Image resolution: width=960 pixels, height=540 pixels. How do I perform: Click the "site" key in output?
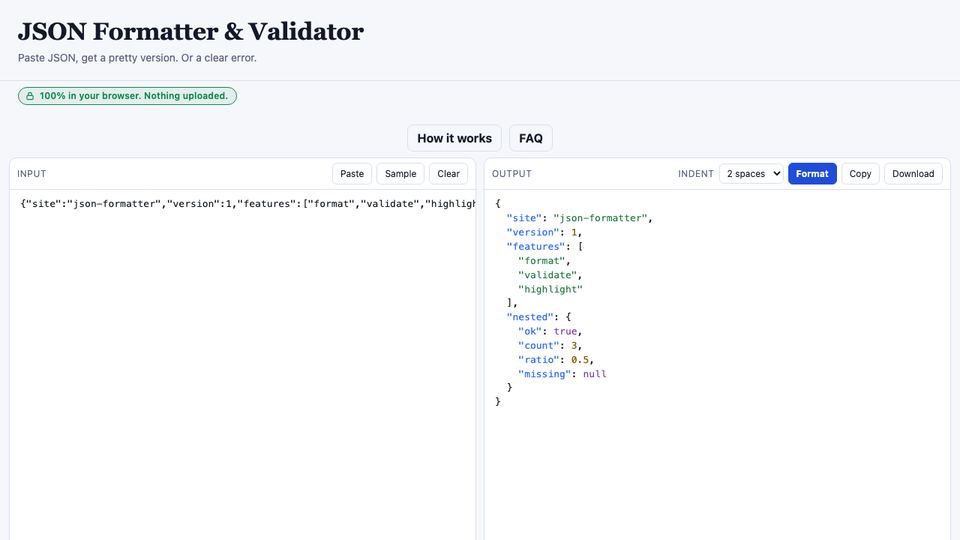(524, 218)
